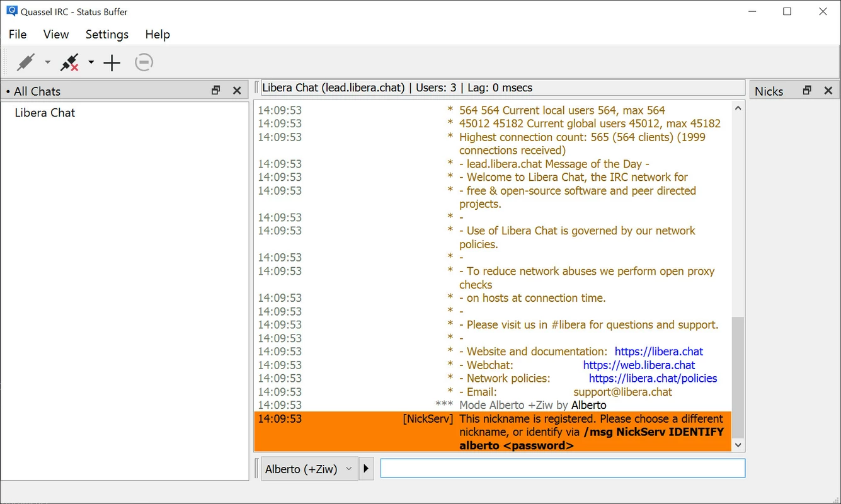Image resolution: width=841 pixels, height=504 pixels.
Task: Click the highlighted NickServ message
Action: [493, 432]
